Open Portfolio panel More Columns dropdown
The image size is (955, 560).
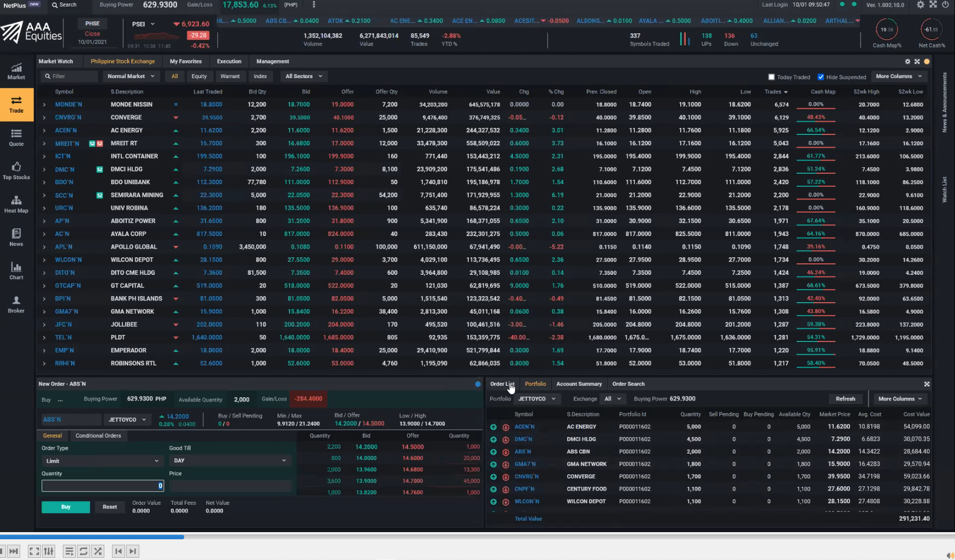[900, 399]
